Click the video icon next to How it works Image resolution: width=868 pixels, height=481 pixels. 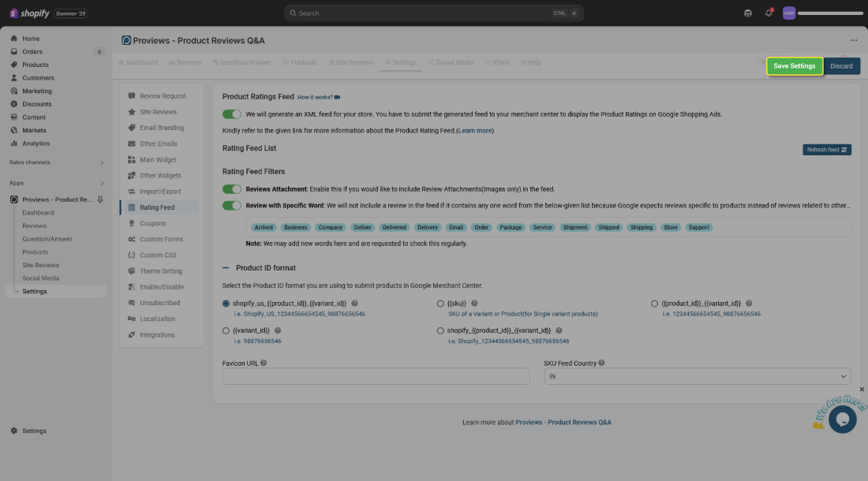(337, 97)
